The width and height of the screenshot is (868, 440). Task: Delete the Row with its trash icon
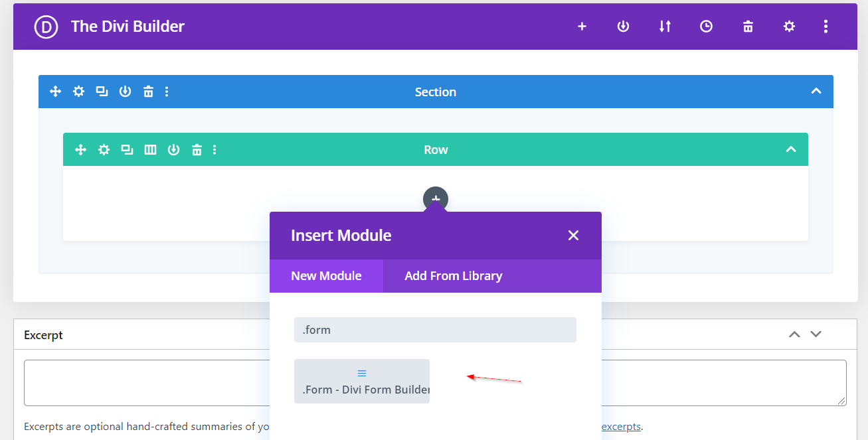197,149
